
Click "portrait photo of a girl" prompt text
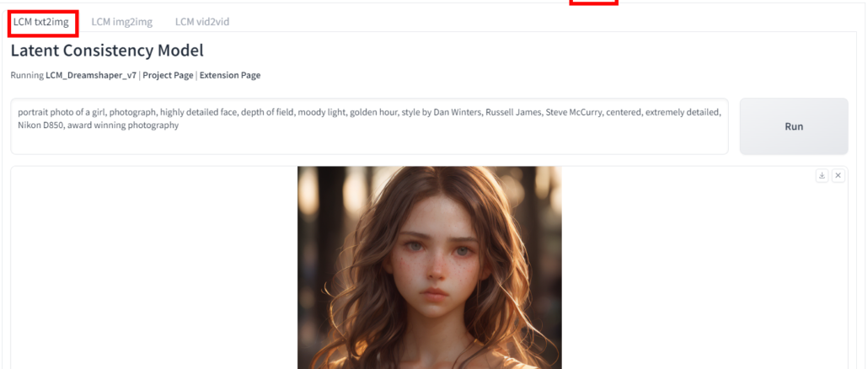[66, 110]
